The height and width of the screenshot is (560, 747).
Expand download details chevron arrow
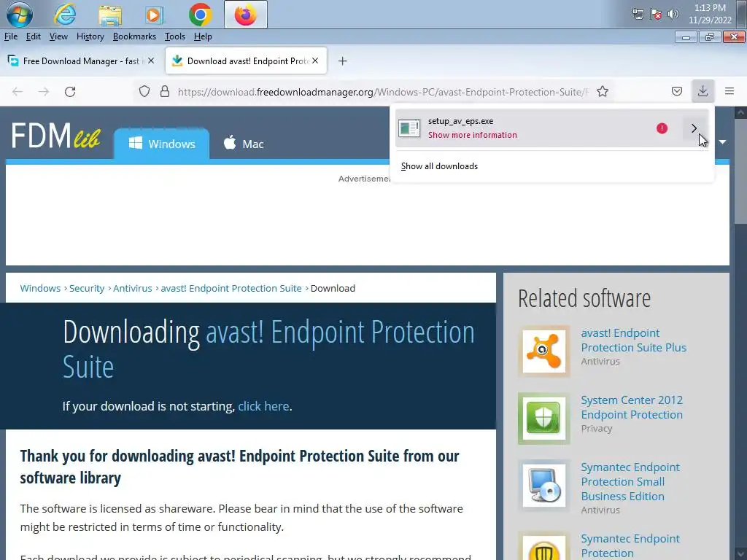694,128
